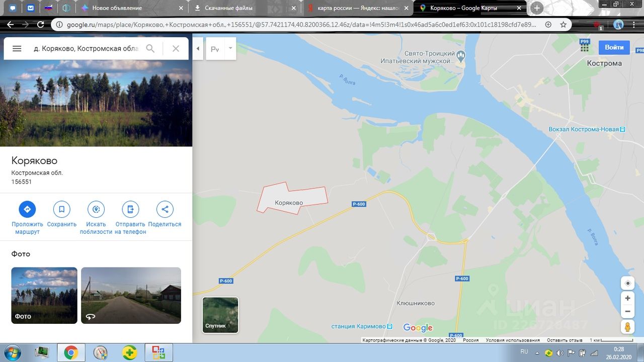Click the Условия использования link

click(513, 340)
